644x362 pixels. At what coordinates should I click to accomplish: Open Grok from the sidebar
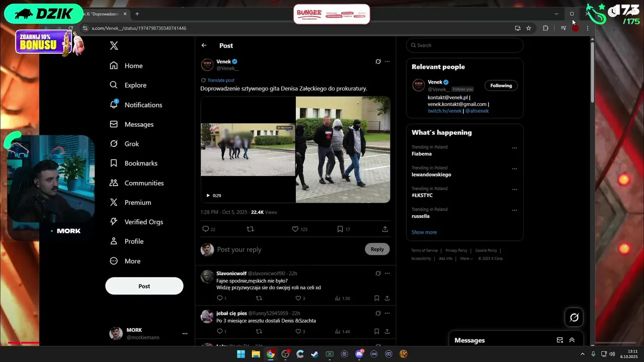click(x=124, y=144)
